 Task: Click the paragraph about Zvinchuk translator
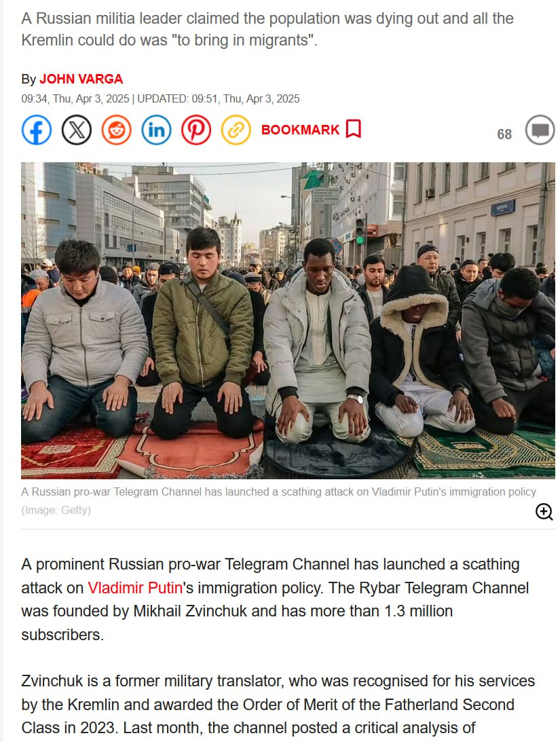coord(278,704)
